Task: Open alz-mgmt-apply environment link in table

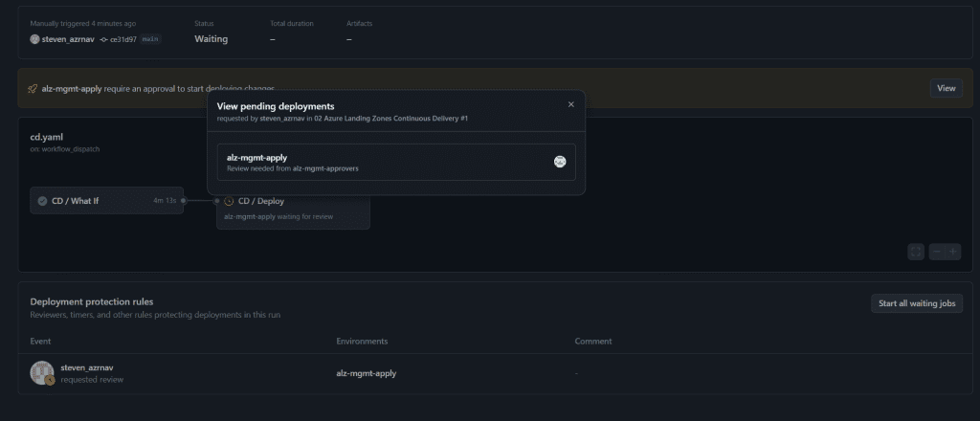Action: coord(366,373)
